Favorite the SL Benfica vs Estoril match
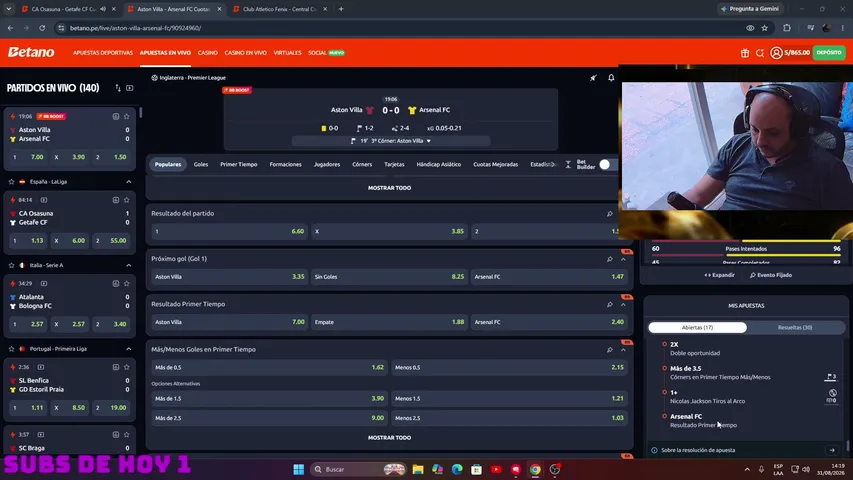 [127, 367]
